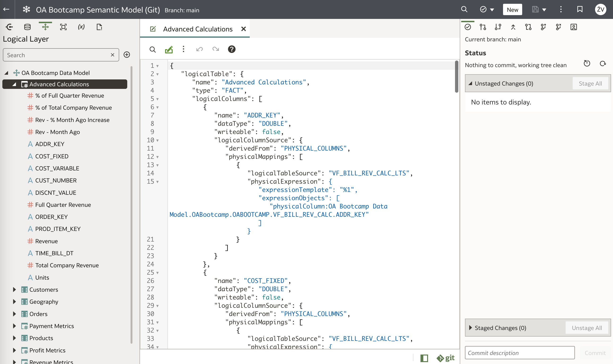Collapse the Advanced Calculations tree node

click(x=14, y=84)
